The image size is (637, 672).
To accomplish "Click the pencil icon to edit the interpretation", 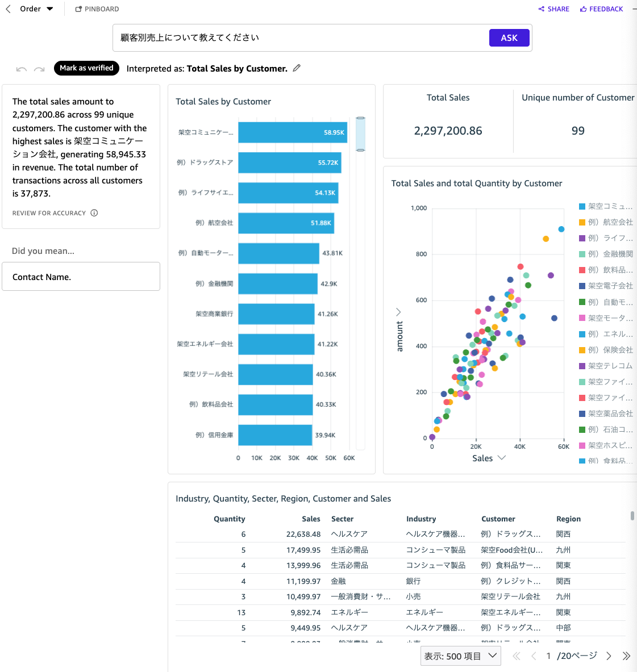I will (296, 68).
